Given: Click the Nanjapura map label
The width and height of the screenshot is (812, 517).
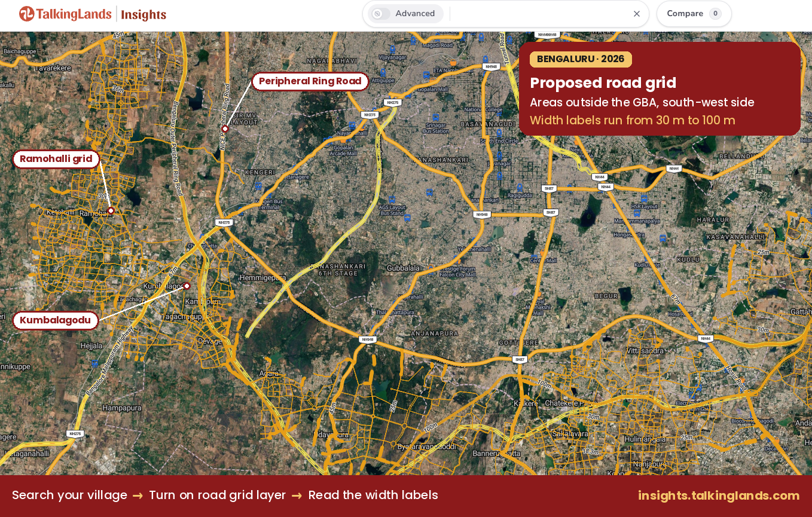Looking at the screenshot, I should point(650,464).
